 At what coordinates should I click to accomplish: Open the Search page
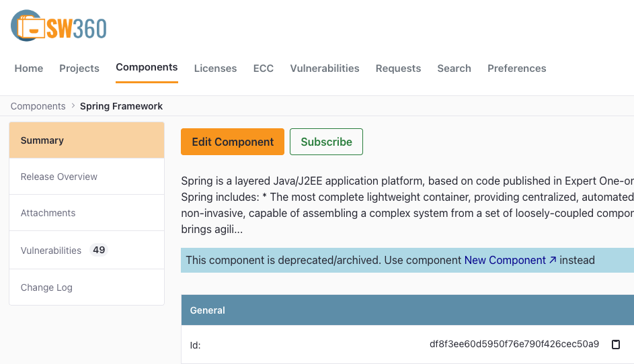coord(454,69)
